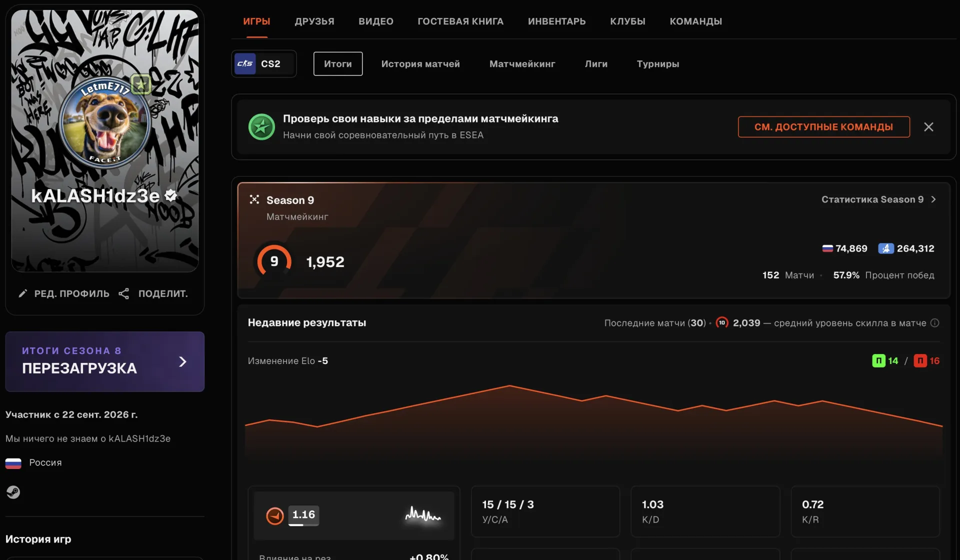
Task: Switch to the ДРУЗЬЯ tab
Action: (314, 21)
